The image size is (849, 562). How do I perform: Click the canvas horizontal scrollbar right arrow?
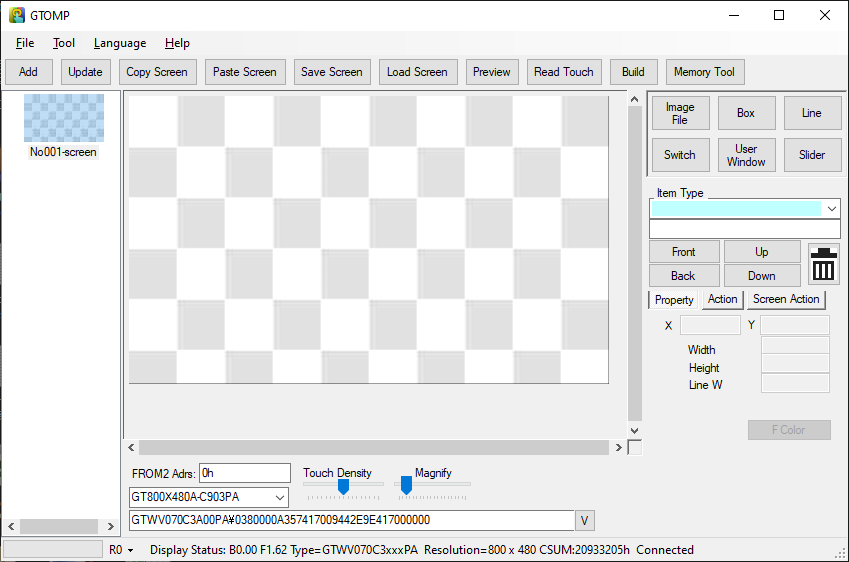[x=618, y=448]
